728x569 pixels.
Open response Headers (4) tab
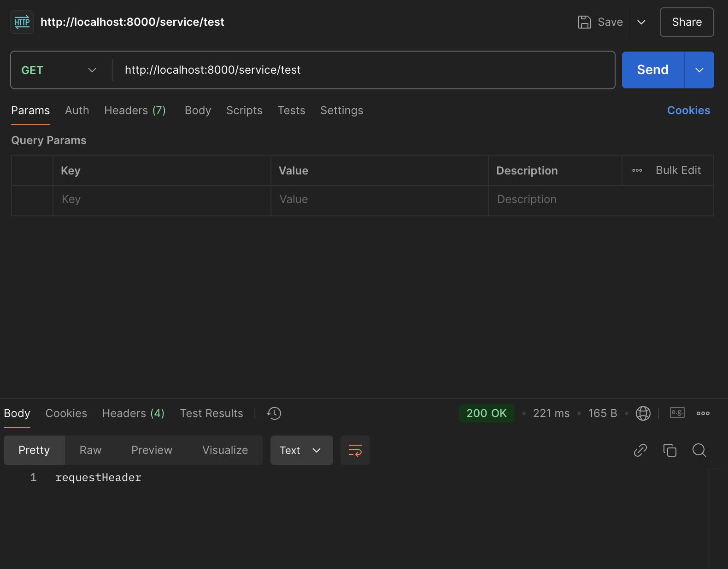tap(134, 413)
